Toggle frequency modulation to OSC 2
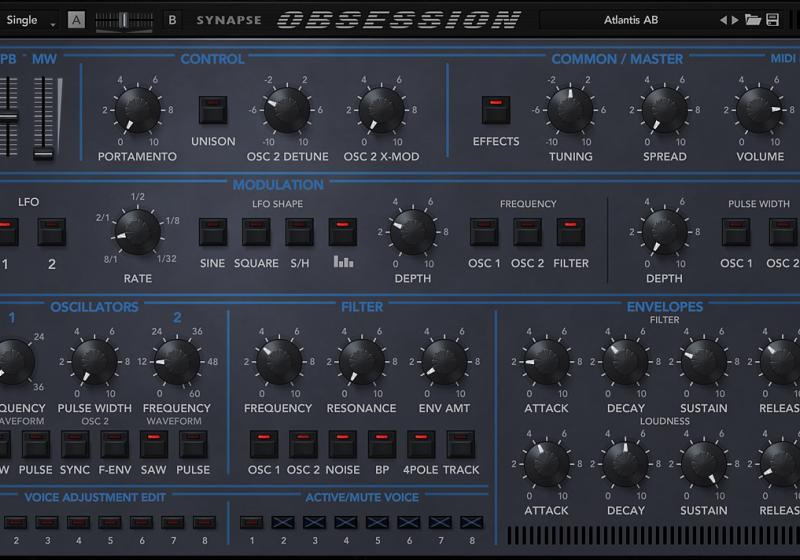 click(528, 232)
